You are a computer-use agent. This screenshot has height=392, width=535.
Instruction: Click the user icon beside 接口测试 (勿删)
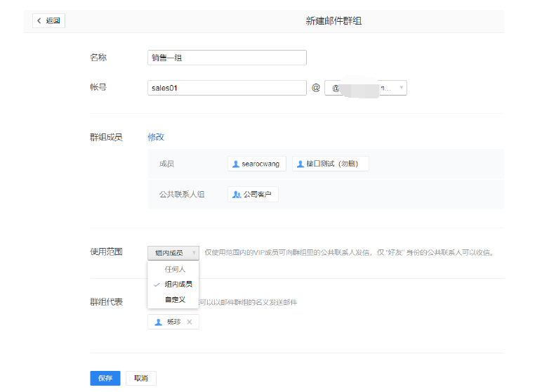[300, 164]
